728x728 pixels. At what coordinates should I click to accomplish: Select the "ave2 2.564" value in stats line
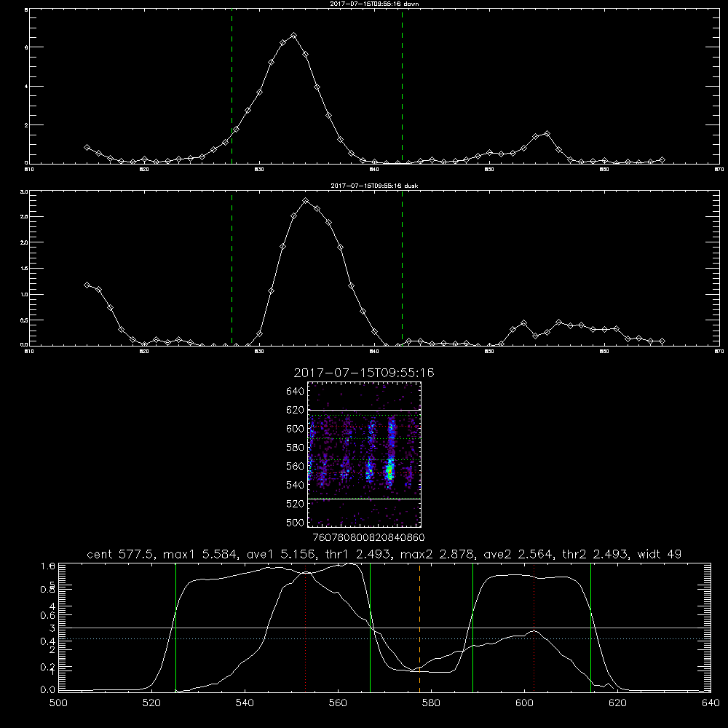tap(518, 554)
